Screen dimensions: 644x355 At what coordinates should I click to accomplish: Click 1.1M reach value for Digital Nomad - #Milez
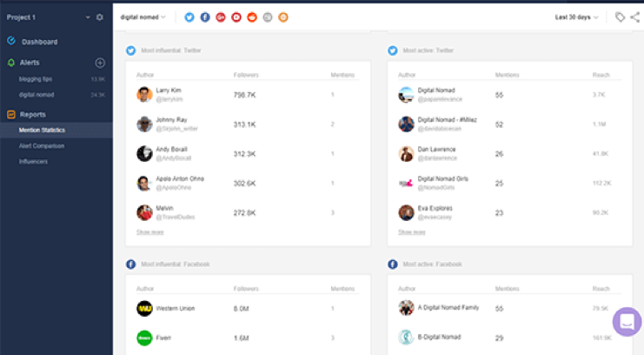[x=599, y=124]
